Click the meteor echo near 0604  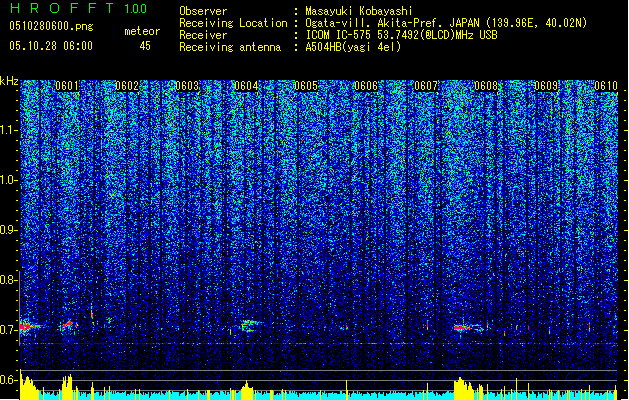click(x=249, y=325)
